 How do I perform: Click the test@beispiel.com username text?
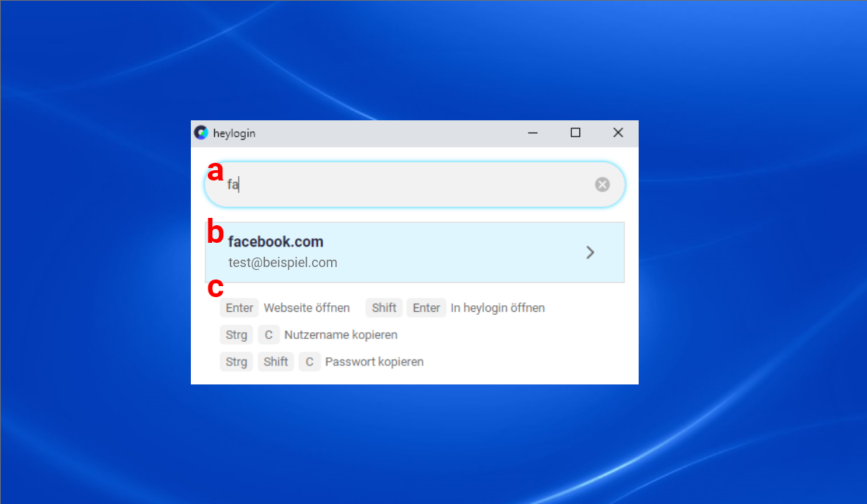click(283, 263)
